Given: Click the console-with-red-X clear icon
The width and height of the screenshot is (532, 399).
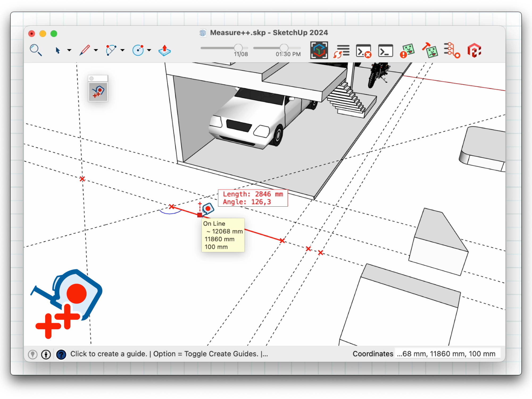Looking at the screenshot, I should point(363,51).
